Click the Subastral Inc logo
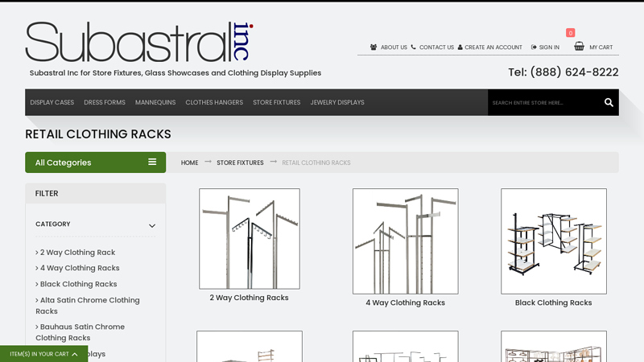The height and width of the screenshot is (362, 644). coord(139,42)
